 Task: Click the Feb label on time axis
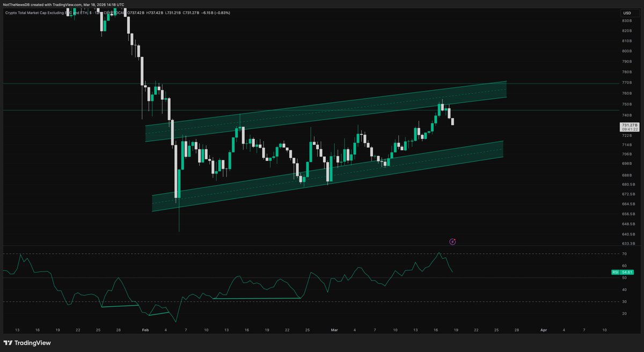coord(145,331)
